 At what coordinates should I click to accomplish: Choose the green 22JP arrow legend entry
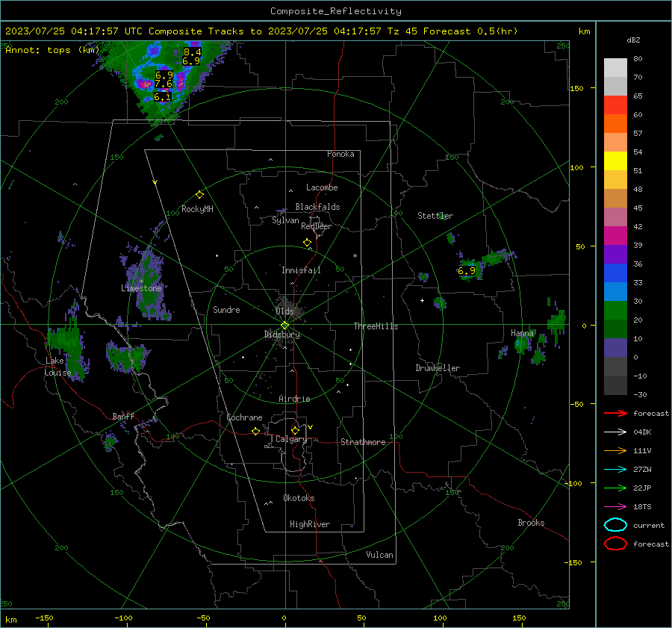click(615, 488)
